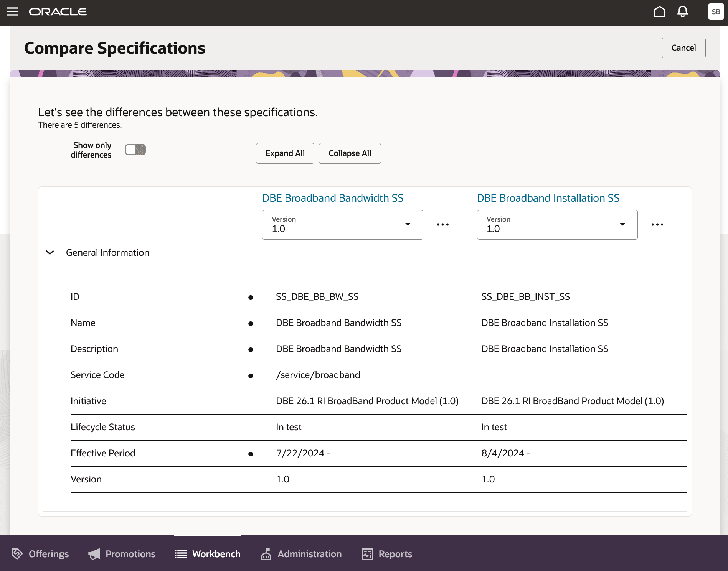Open the DBE Broadband Bandwidth SS link
The image size is (728, 571).
tap(332, 198)
